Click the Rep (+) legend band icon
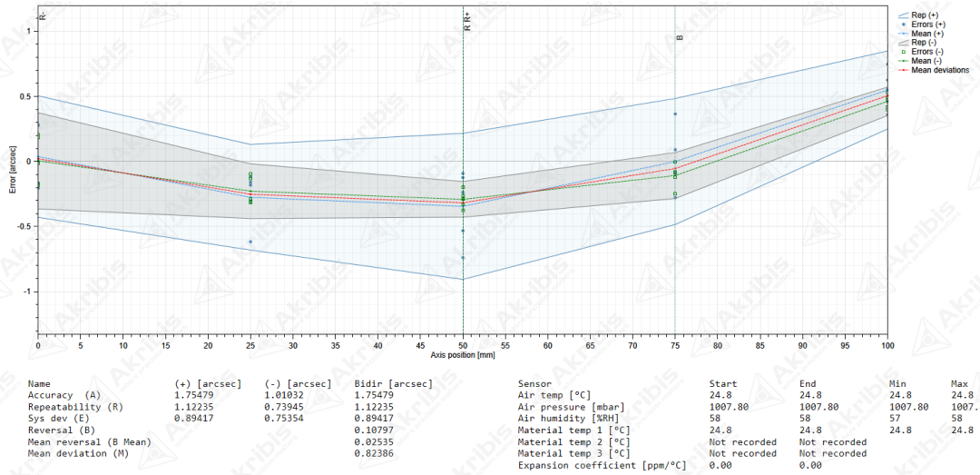Screen dimensions: 980x475 click(x=903, y=15)
